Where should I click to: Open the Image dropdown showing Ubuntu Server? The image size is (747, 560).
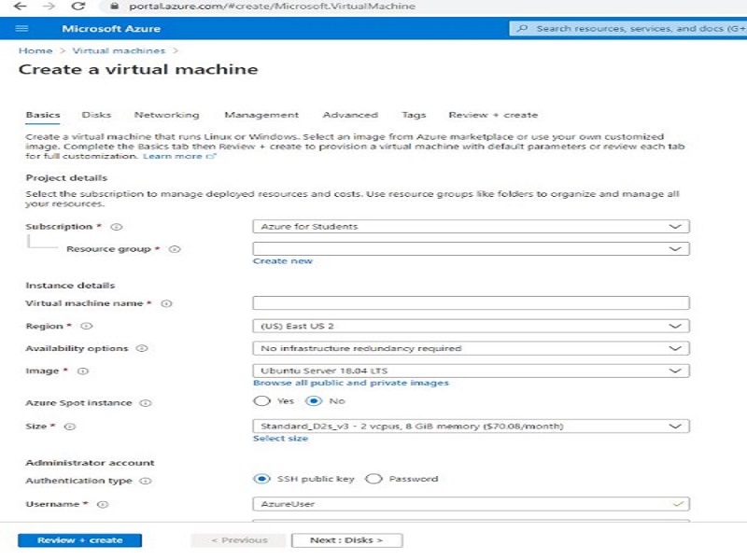click(472, 371)
